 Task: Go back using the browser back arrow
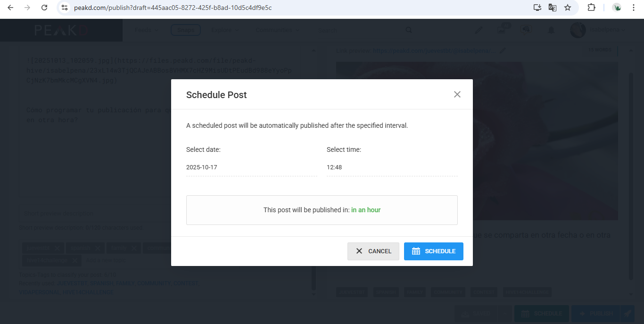point(10,8)
